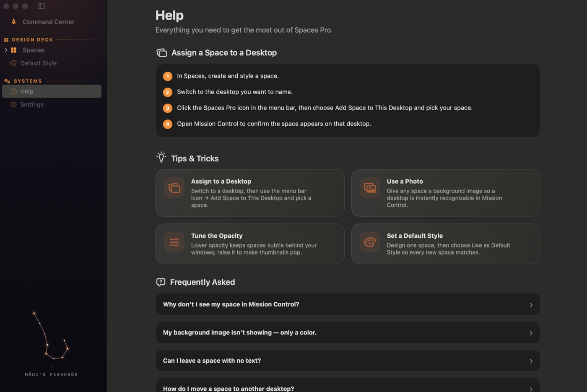Click the red close window button
The width and height of the screenshot is (587, 392).
(x=6, y=6)
